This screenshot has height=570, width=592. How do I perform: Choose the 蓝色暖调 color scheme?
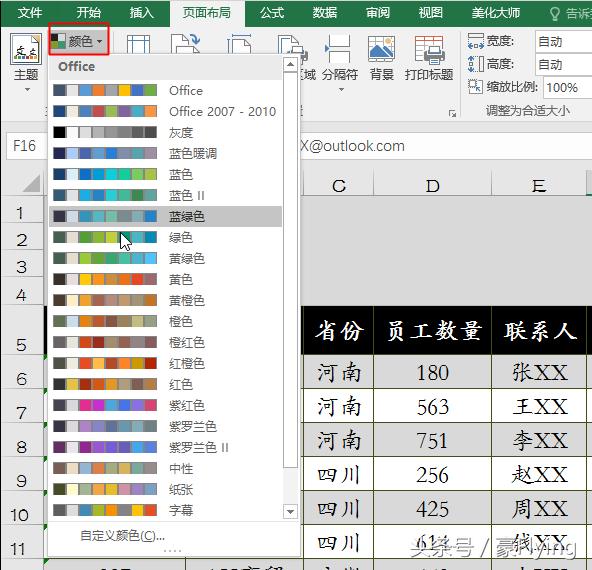(165, 153)
